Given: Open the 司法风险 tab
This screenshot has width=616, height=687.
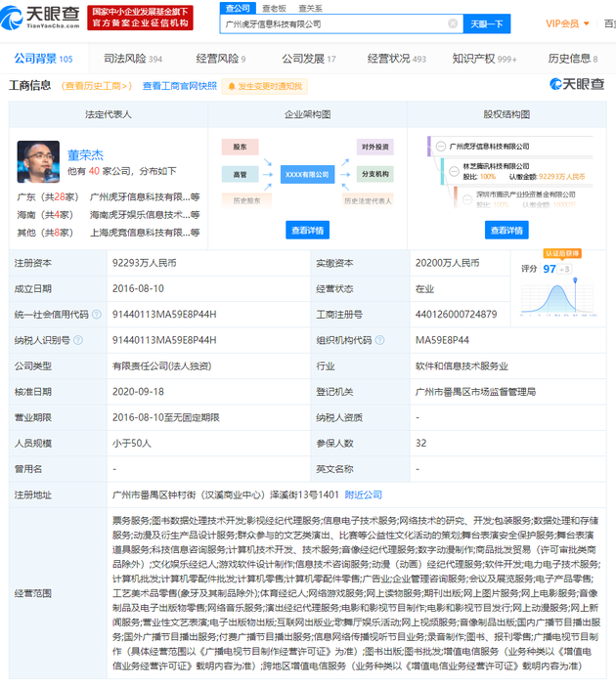Looking at the screenshot, I should click(133, 59).
